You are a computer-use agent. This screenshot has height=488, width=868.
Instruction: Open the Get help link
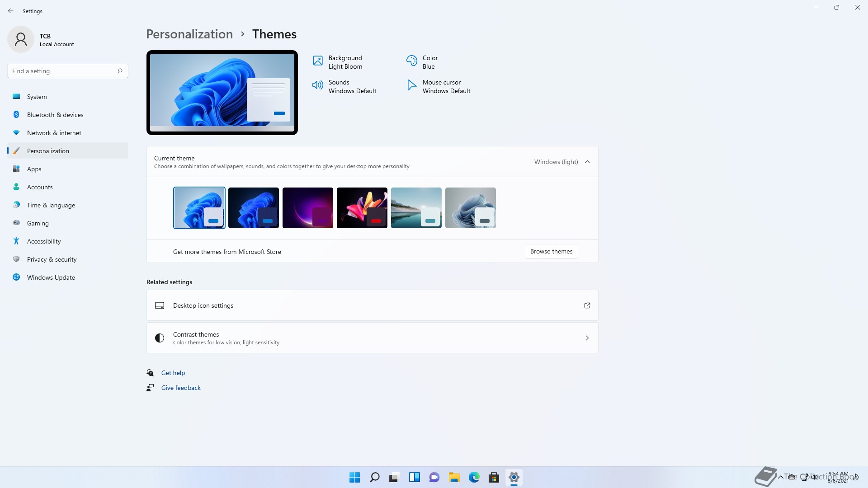pos(173,373)
